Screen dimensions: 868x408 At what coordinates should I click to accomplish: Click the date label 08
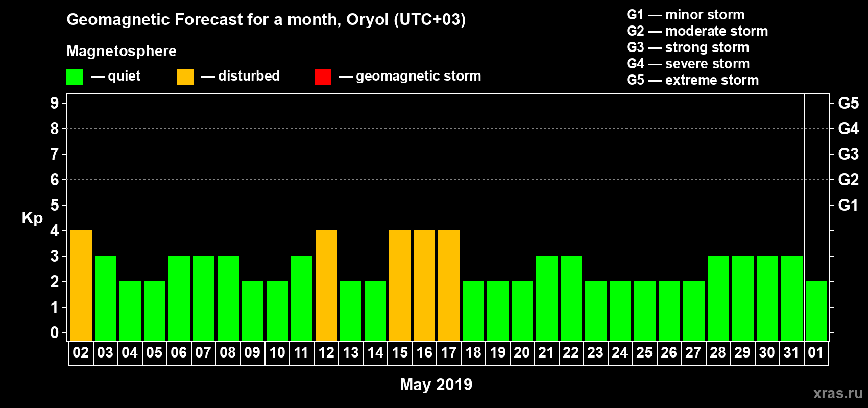coord(228,352)
